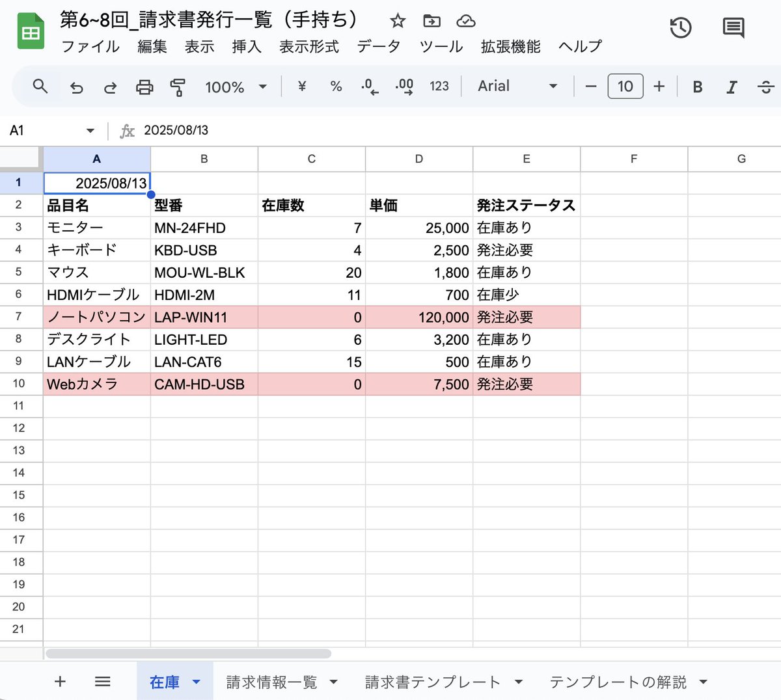
Task: Select cell containing LAP-WIN11
Action: [204, 317]
